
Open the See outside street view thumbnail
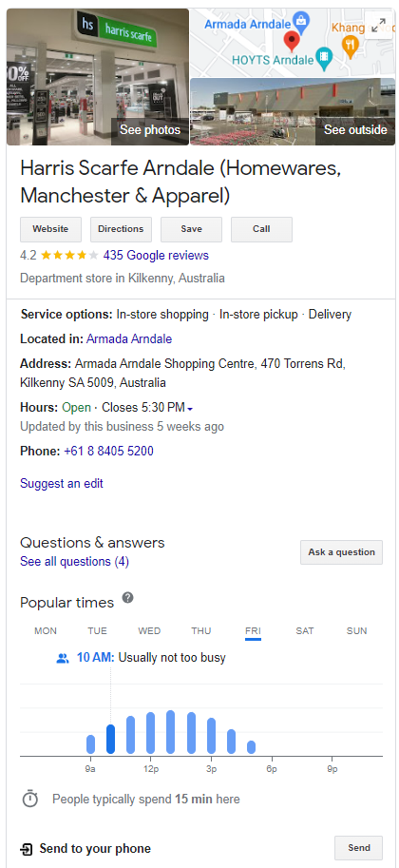click(293, 111)
